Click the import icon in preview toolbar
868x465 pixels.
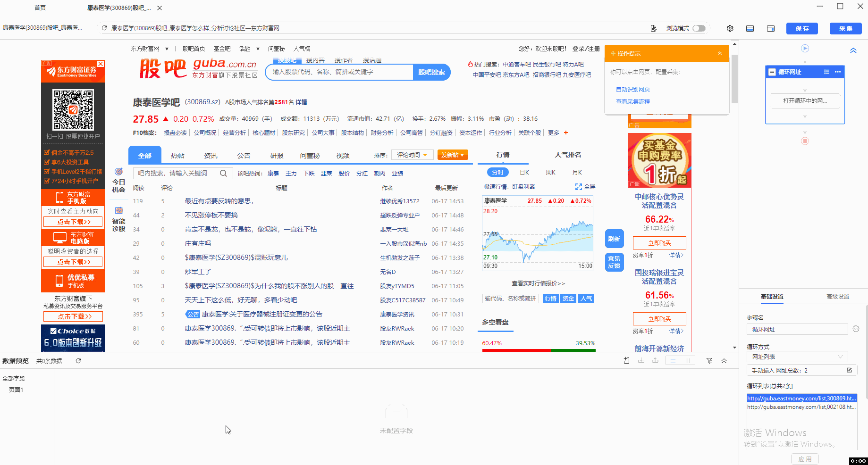[641, 361]
